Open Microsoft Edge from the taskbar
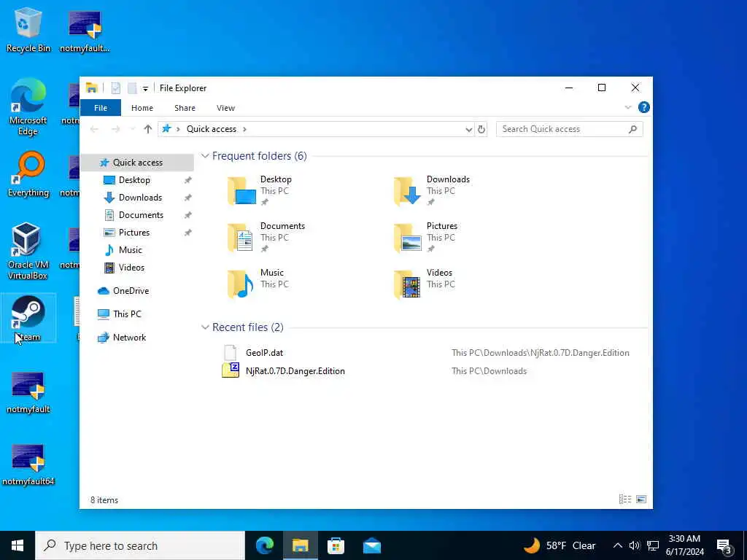Screen dimensions: 747x560 pos(264,545)
